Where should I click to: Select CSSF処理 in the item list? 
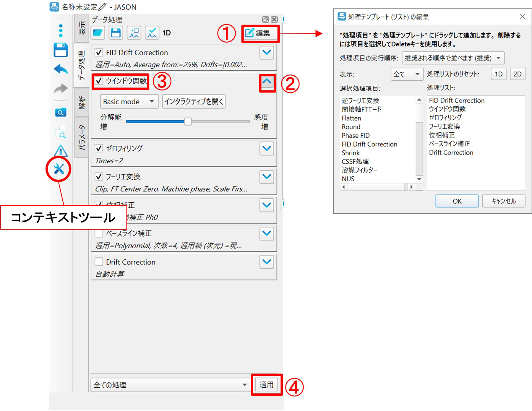(355, 161)
